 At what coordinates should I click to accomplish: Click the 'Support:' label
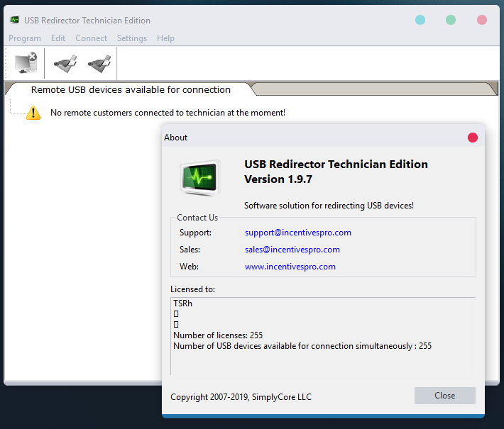(x=195, y=233)
